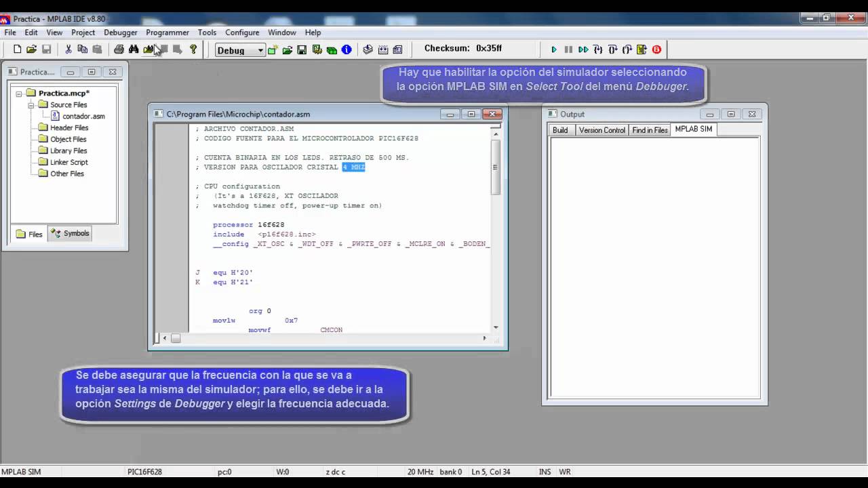The width and height of the screenshot is (868, 488).
Task: Collapse the Practica.mcp project node
Action: [19, 94]
